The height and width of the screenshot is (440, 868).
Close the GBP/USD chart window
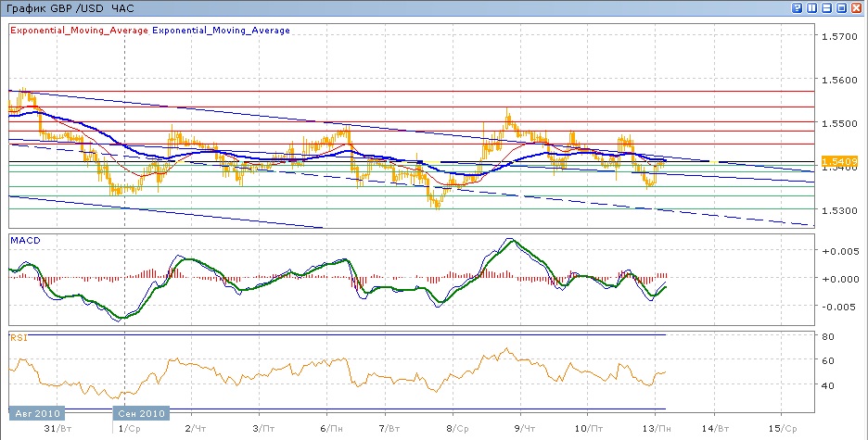(x=857, y=7)
